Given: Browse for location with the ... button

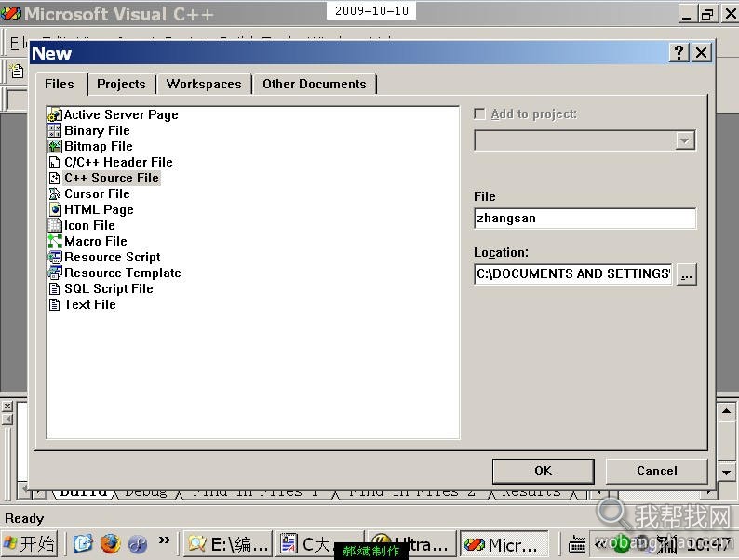Looking at the screenshot, I should (x=686, y=274).
